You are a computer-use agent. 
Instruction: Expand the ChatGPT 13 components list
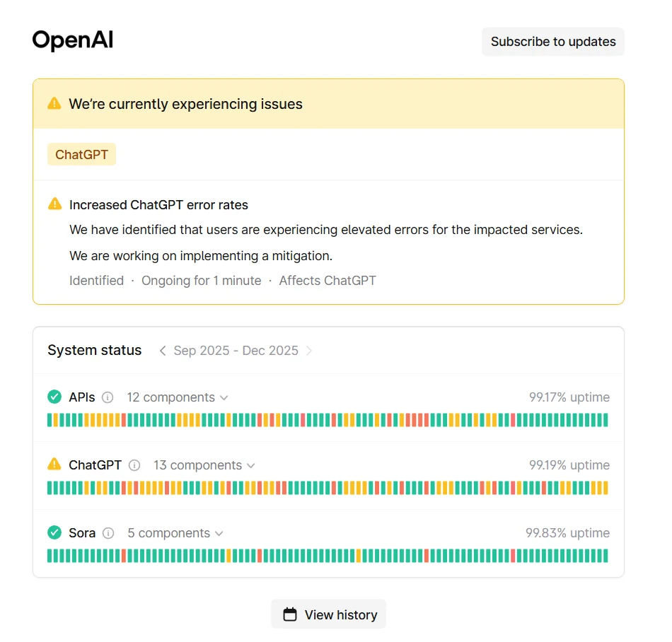tap(204, 465)
